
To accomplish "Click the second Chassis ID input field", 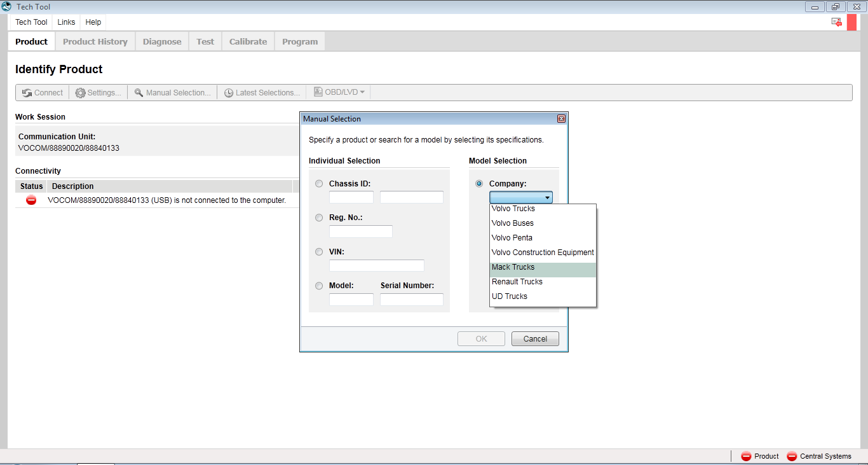I will click(412, 197).
